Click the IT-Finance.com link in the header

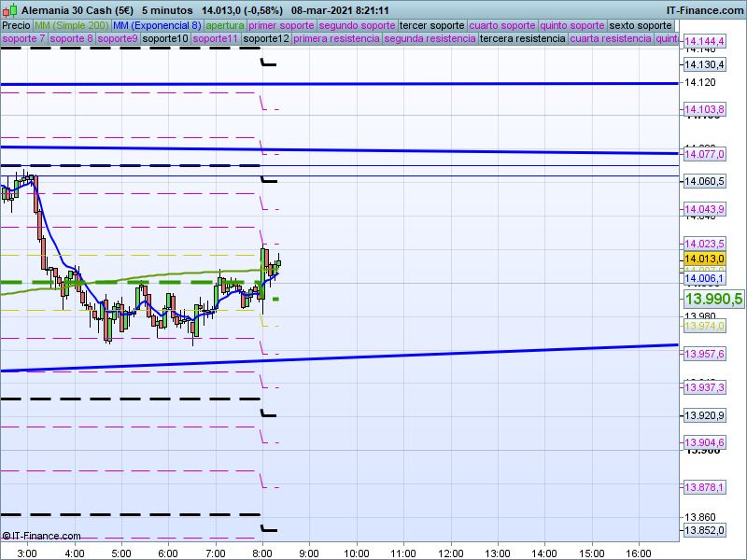pos(705,10)
